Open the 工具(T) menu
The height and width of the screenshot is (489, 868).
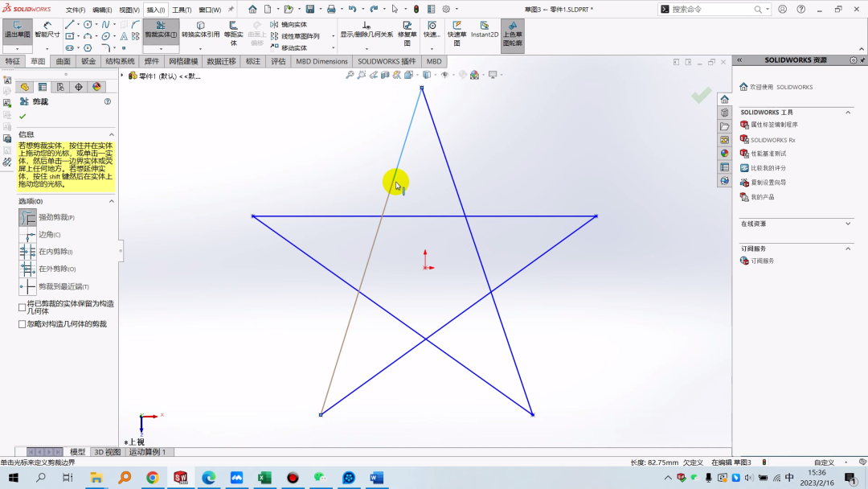pyautogui.click(x=182, y=10)
